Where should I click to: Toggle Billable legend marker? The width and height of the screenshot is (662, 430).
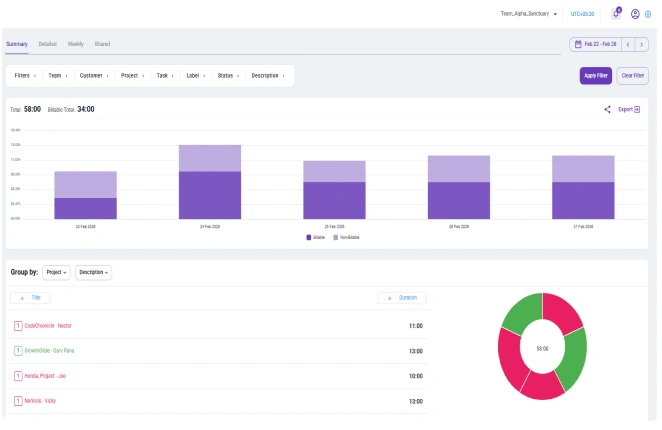(x=309, y=237)
